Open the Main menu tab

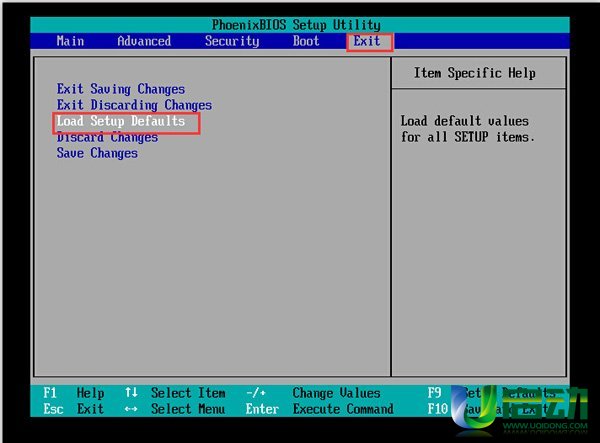[x=70, y=41]
